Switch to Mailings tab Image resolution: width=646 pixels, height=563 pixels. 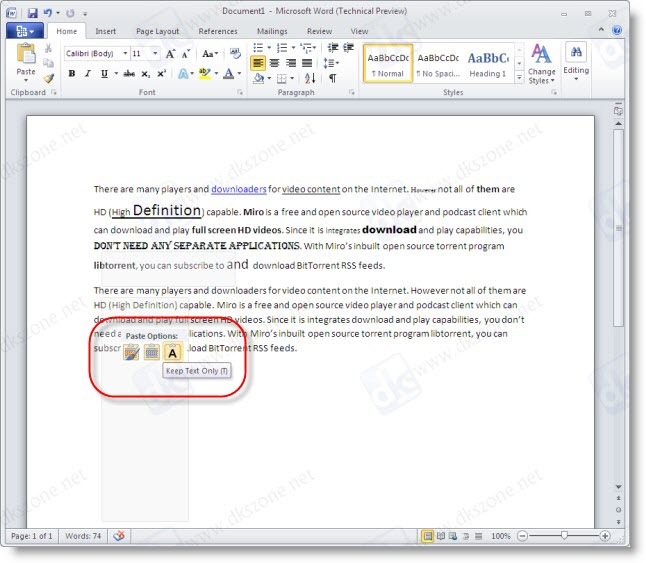[272, 31]
